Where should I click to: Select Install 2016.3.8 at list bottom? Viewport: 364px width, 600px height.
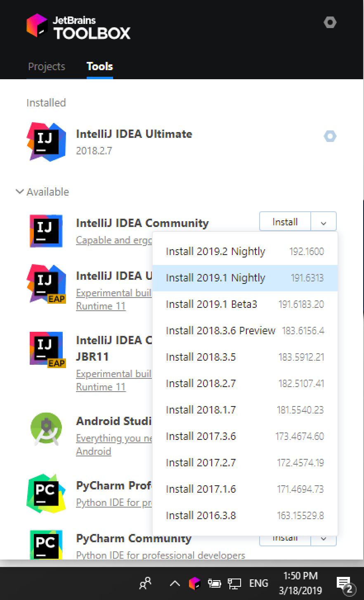pyautogui.click(x=201, y=515)
